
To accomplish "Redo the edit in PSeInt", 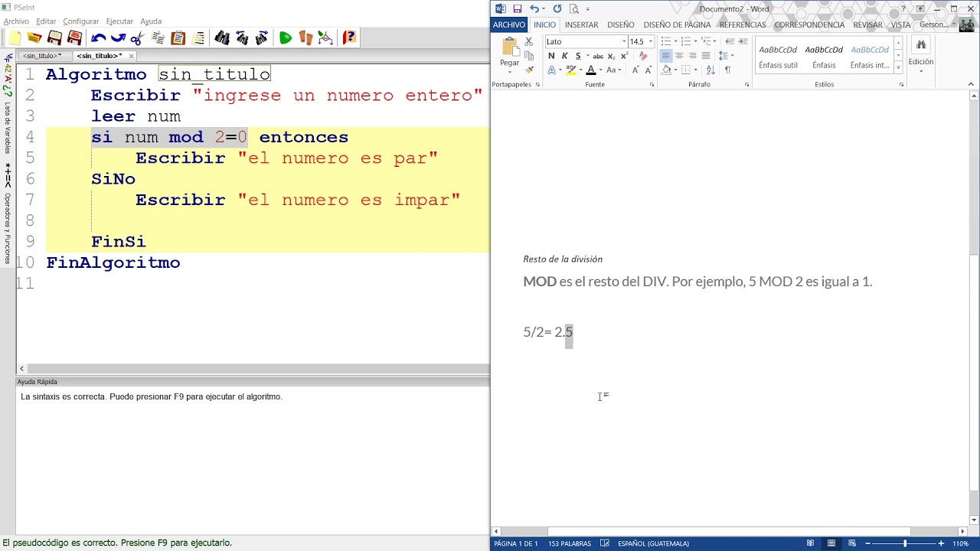I will pos(118,37).
